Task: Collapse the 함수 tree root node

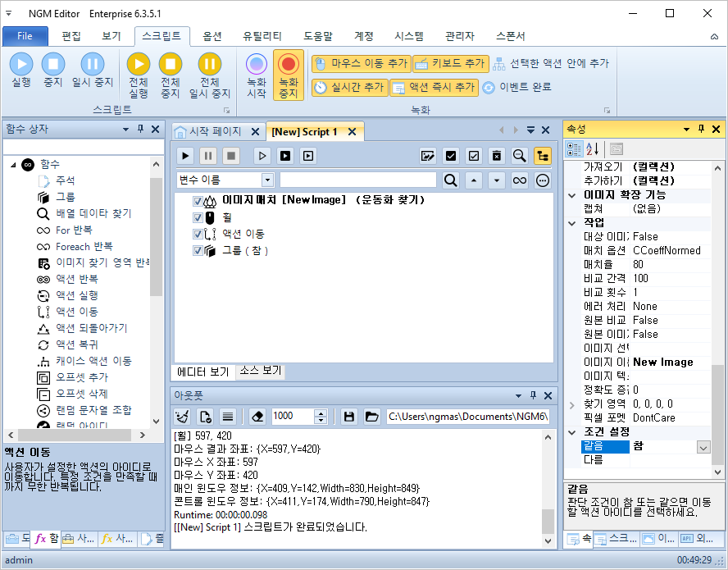Action: (x=13, y=165)
